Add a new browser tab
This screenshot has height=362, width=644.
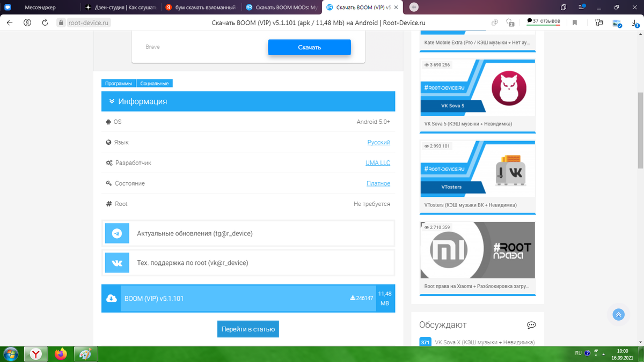(414, 7)
